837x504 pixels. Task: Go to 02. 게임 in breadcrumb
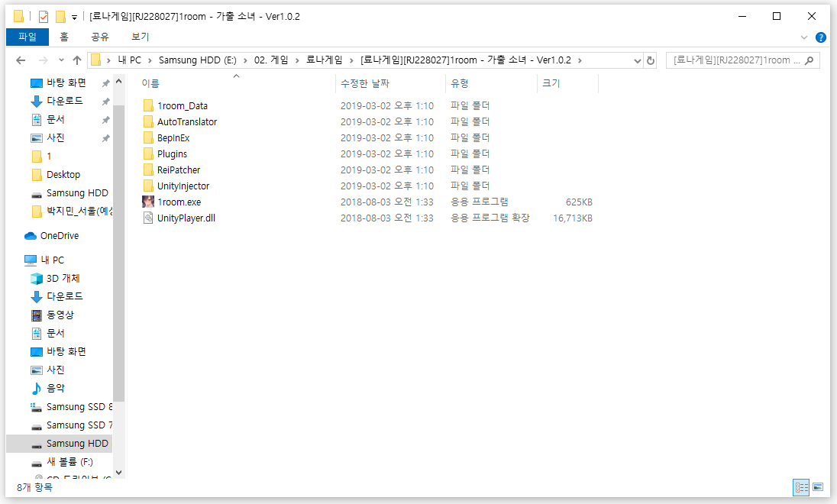270,60
